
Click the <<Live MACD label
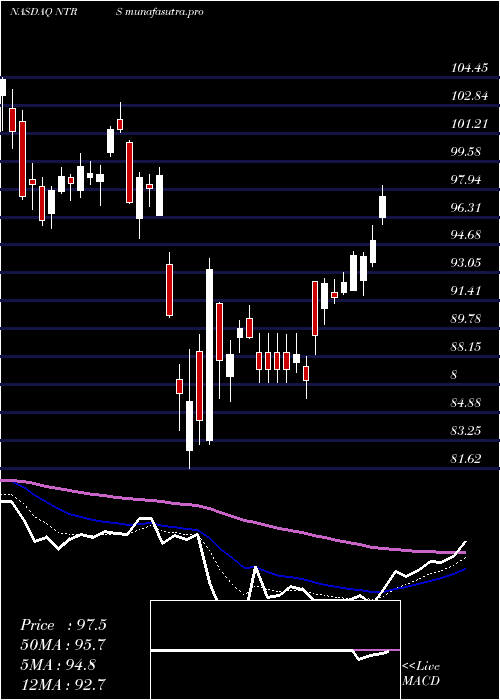[x=421, y=674]
